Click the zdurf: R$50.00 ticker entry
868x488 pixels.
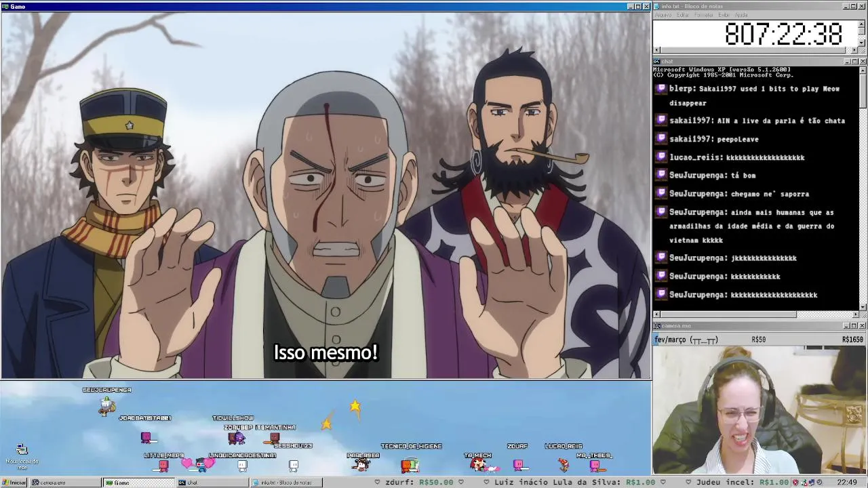420,483
